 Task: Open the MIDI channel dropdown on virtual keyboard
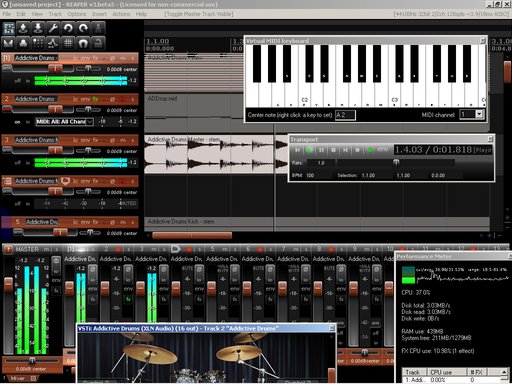click(x=479, y=114)
